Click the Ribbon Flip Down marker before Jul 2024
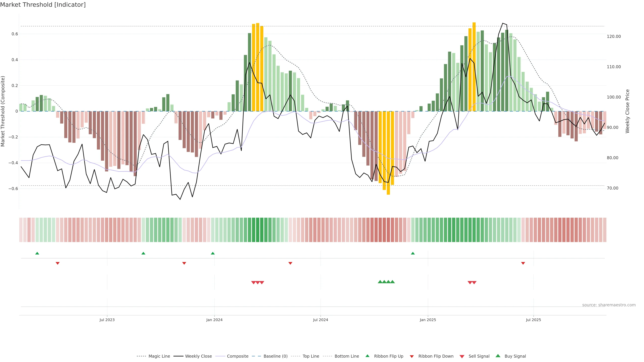This screenshot has height=362, width=644. (290, 263)
